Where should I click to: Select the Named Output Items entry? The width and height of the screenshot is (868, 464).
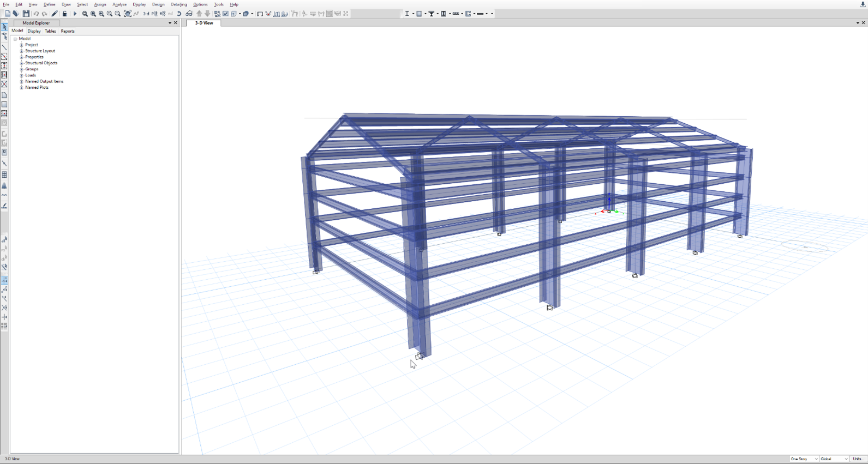[x=44, y=81]
